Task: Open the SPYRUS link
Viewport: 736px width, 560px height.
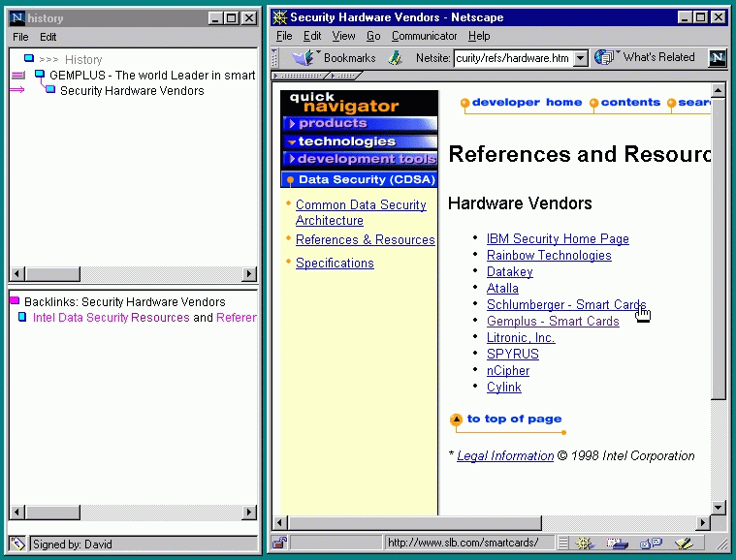Action: [513, 354]
